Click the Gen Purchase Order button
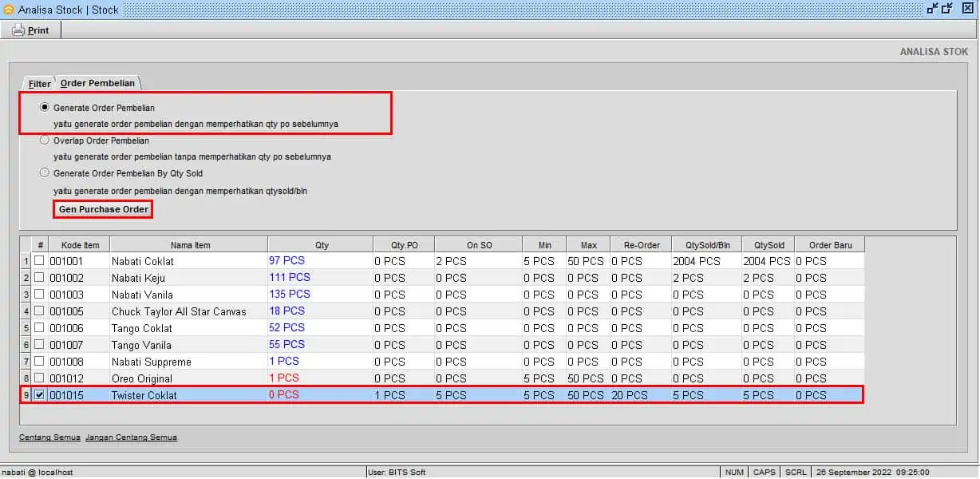 click(x=103, y=209)
